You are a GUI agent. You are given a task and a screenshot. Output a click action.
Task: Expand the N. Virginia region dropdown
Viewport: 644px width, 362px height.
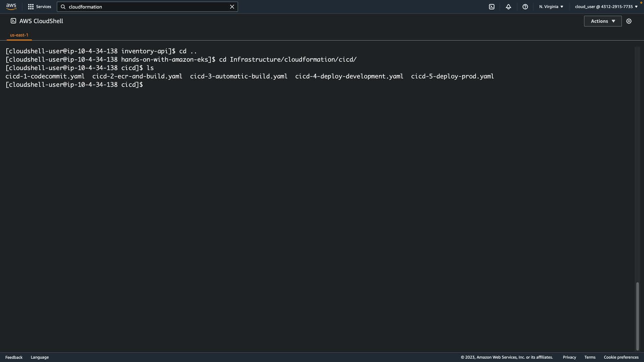(x=551, y=7)
